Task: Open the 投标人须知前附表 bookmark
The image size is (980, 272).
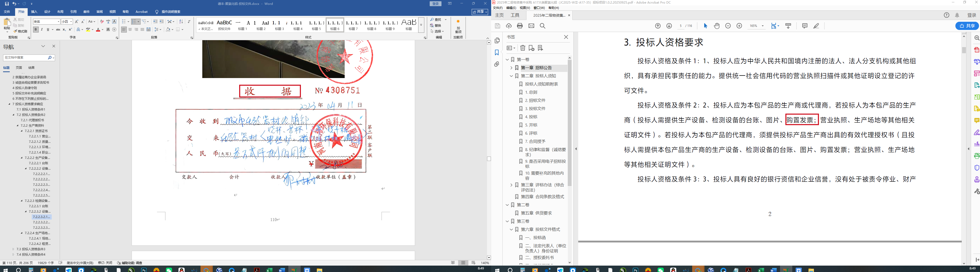Action: click(x=541, y=84)
